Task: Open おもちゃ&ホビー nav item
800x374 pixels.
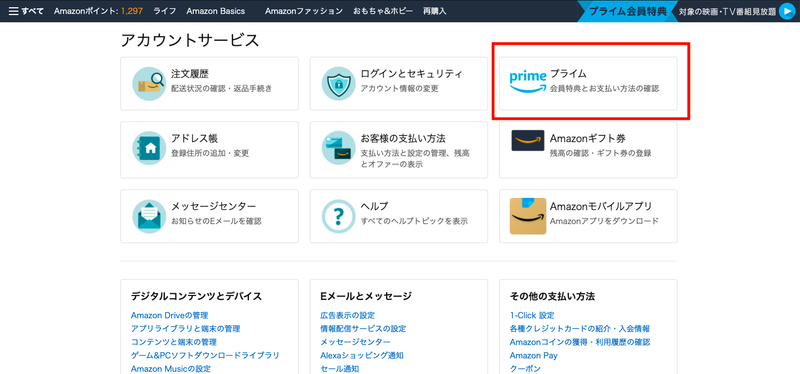Action: pos(383,11)
